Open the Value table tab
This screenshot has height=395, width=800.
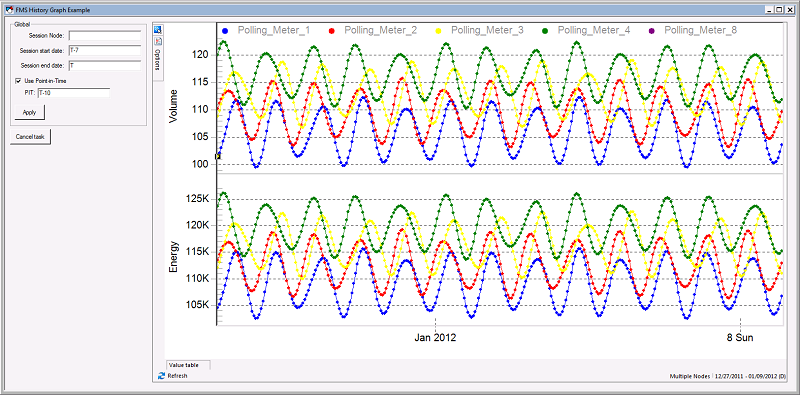pyautogui.click(x=188, y=365)
